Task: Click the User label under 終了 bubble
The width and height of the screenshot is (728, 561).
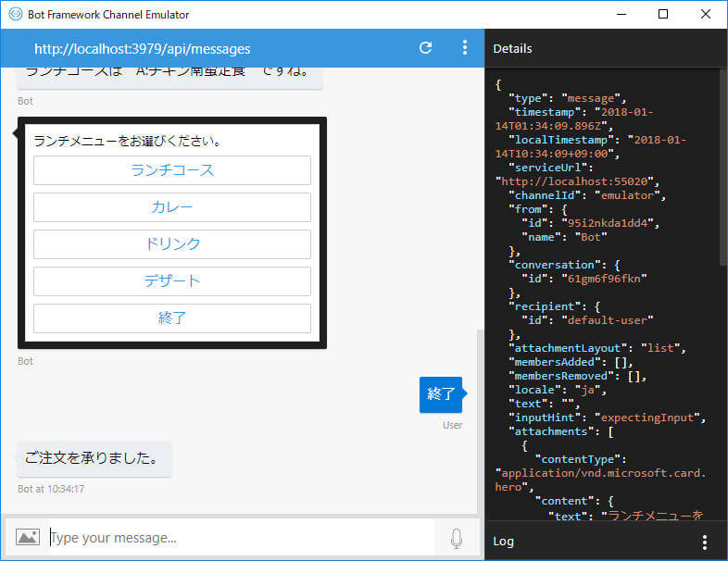Action: click(x=452, y=425)
